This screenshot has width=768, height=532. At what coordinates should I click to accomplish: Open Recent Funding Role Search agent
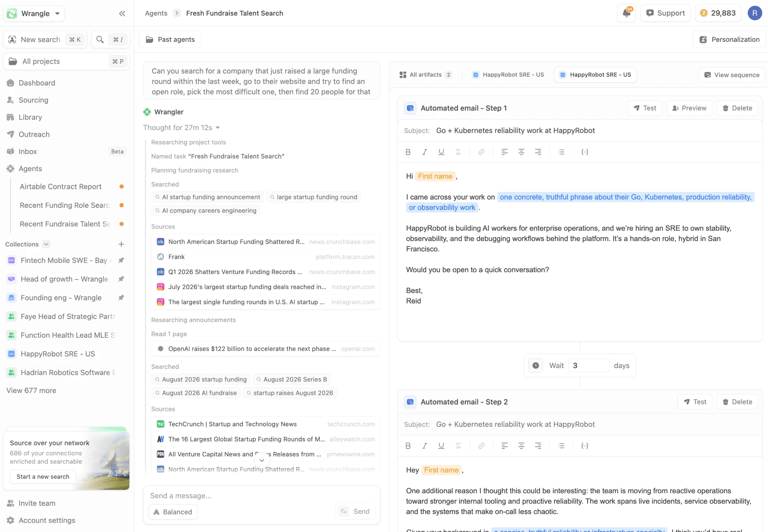tap(66, 205)
